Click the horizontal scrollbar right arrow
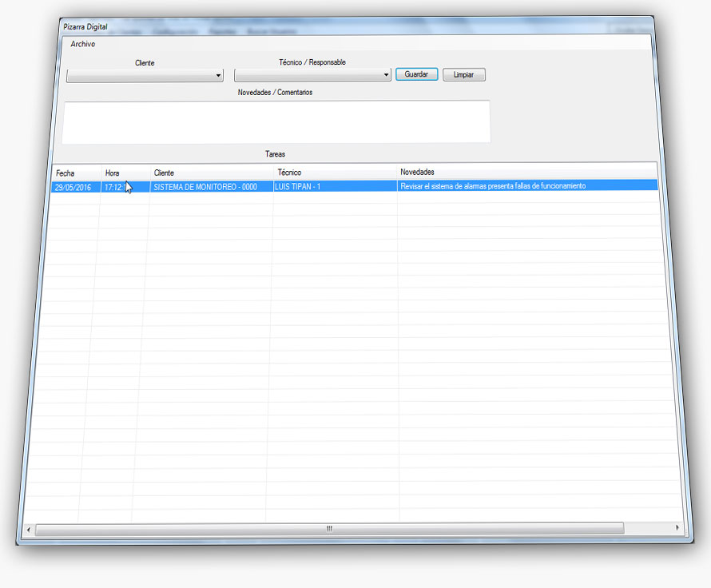This screenshot has width=711, height=588. [677, 528]
